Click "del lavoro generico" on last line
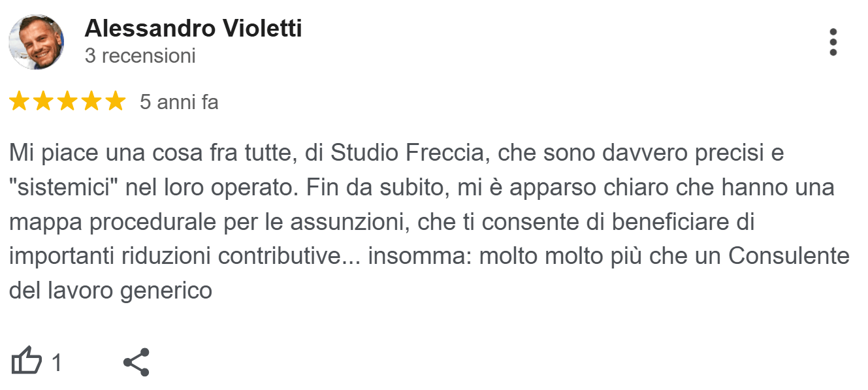The height and width of the screenshot is (390, 868). 110,290
